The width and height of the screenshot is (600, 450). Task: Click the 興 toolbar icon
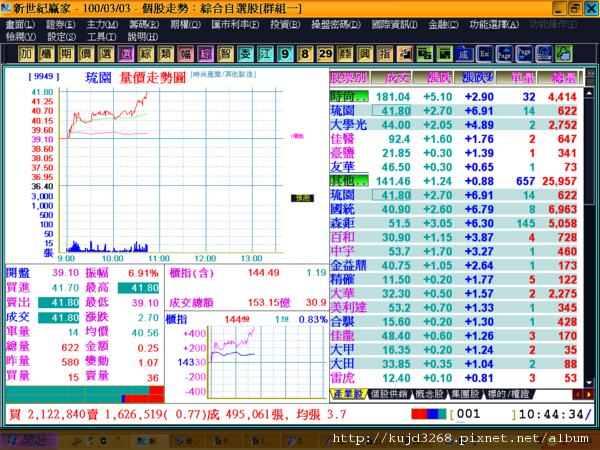click(365, 54)
